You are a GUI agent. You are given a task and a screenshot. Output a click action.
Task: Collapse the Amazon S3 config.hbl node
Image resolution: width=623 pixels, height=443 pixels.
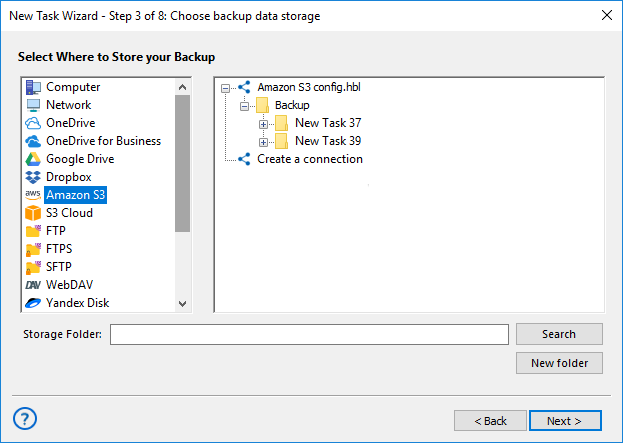tap(225, 88)
